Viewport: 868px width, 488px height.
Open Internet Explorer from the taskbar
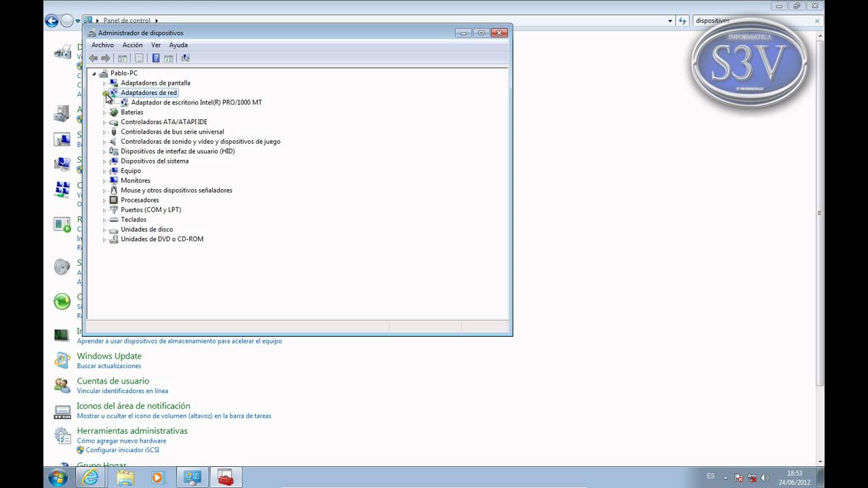(x=90, y=477)
